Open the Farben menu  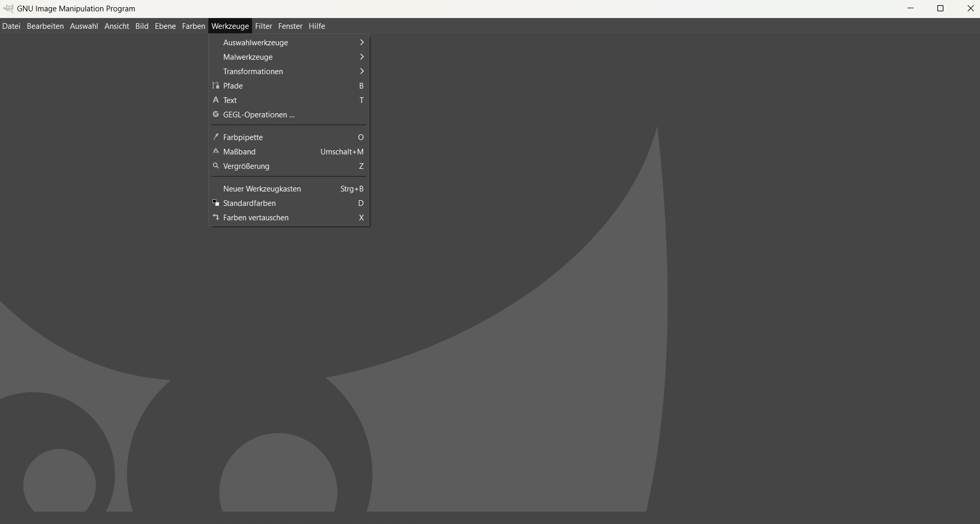click(193, 26)
